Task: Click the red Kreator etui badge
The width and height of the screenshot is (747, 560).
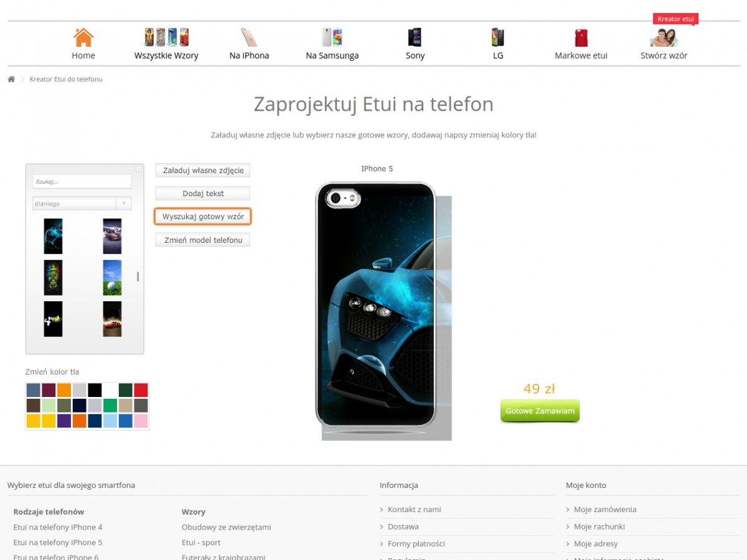Action: 675,19
